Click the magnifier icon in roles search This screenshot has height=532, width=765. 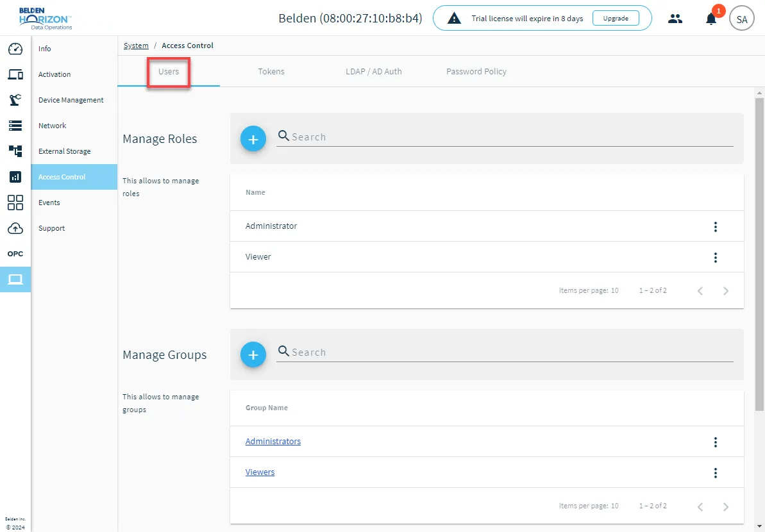(x=283, y=135)
